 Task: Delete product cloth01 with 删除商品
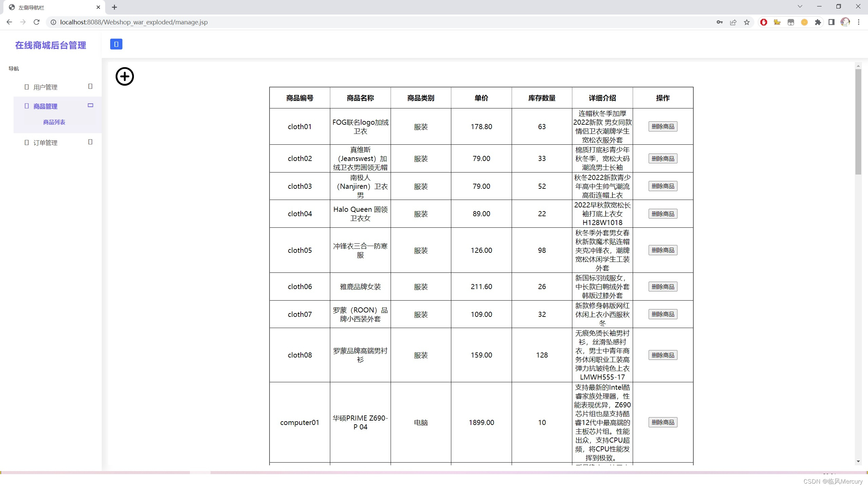click(x=663, y=126)
